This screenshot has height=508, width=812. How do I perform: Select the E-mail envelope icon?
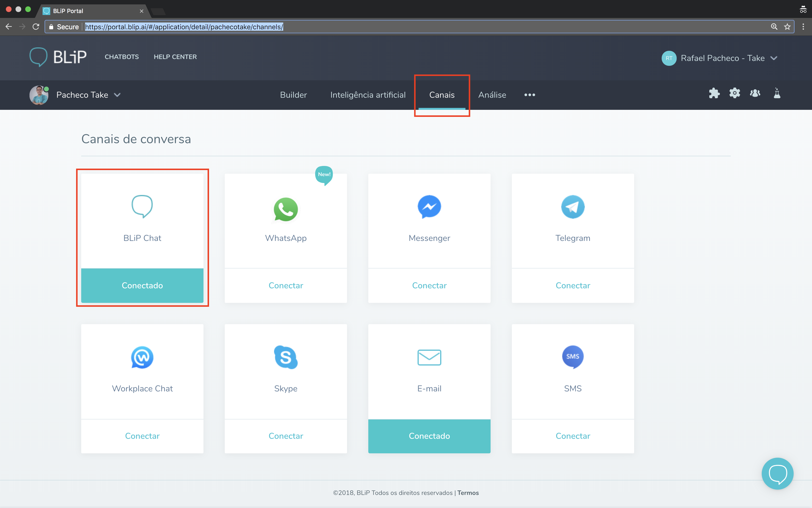point(429,357)
